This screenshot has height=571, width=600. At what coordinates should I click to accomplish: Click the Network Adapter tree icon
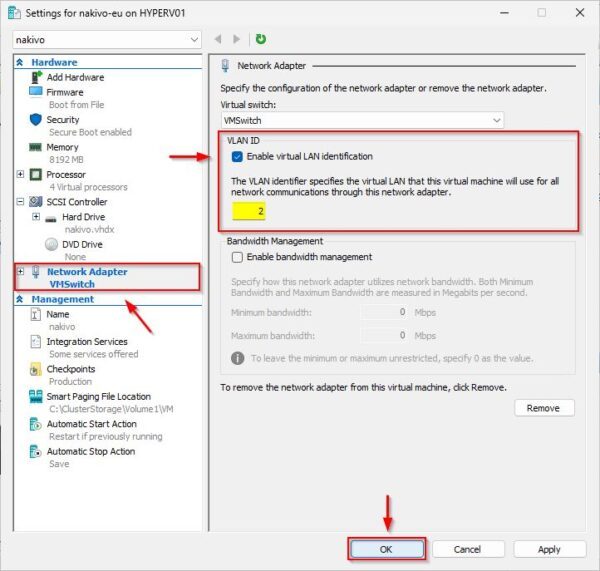click(36, 271)
